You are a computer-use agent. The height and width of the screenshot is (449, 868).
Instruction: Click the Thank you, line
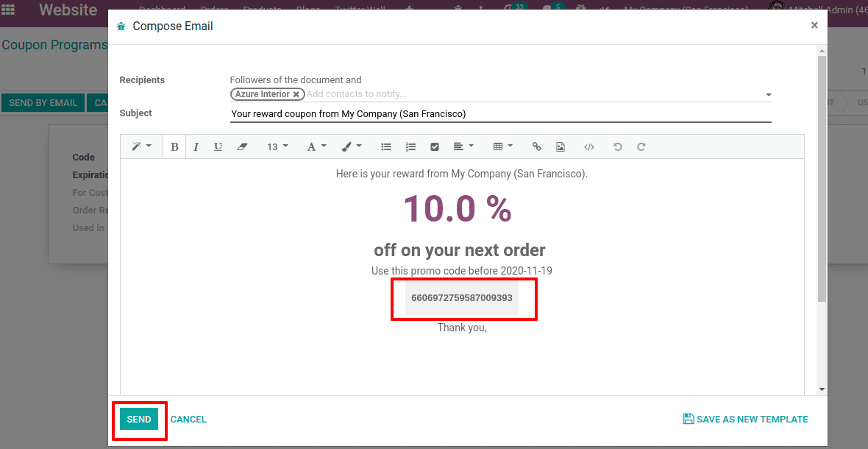[462, 328]
